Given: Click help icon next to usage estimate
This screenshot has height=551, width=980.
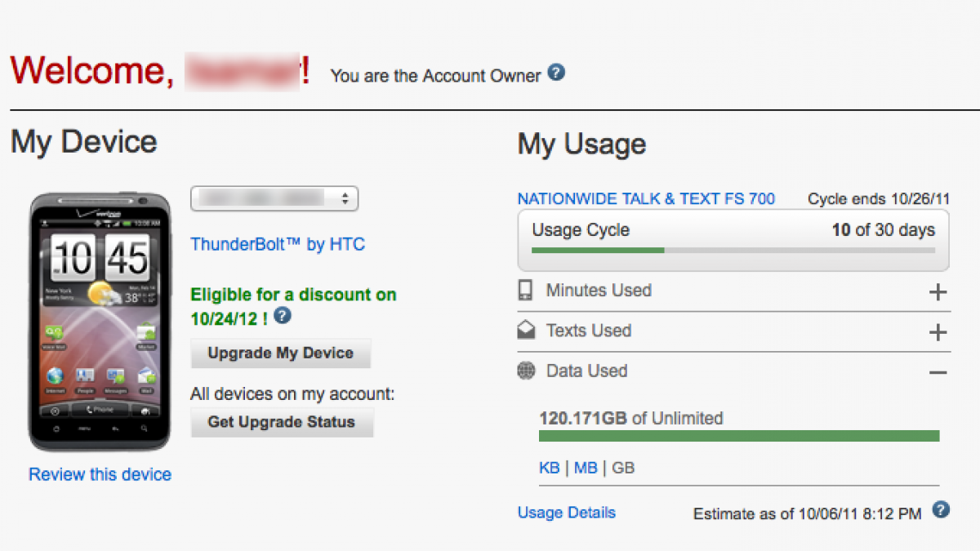Looking at the screenshot, I should 941,510.
